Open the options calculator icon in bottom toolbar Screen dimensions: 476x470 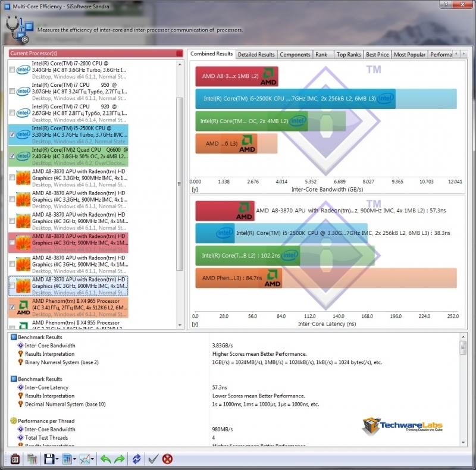pyautogui.click(x=15, y=459)
